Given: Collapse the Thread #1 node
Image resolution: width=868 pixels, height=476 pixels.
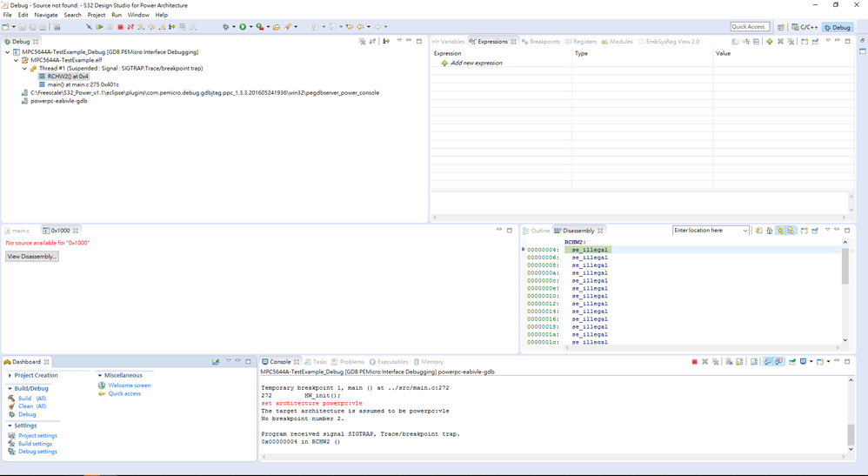Looking at the screenshot, I should 25,68.
